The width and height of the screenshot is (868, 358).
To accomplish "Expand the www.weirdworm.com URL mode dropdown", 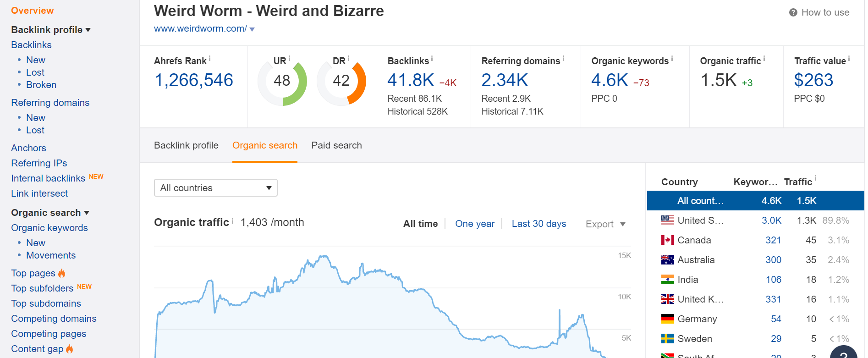I will pos(252,29).
